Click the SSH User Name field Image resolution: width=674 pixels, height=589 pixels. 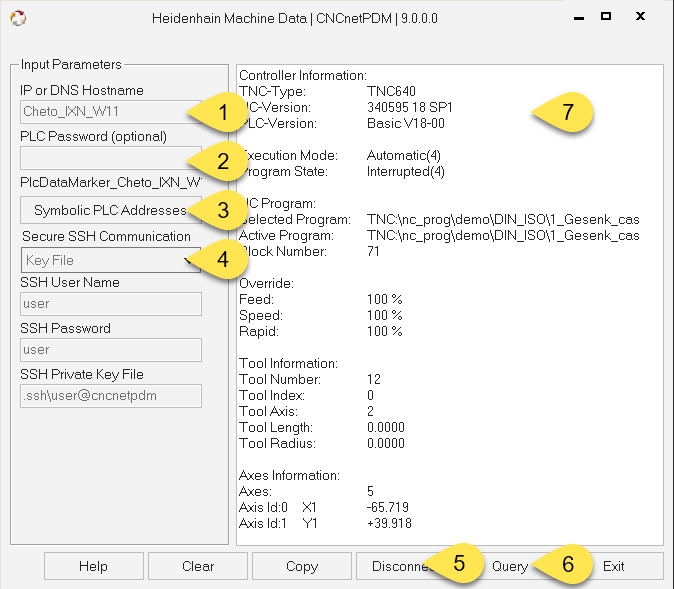110,304
